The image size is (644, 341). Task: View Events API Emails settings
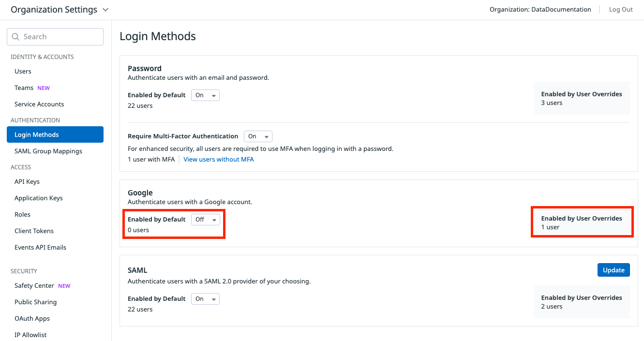coord(40,247)
